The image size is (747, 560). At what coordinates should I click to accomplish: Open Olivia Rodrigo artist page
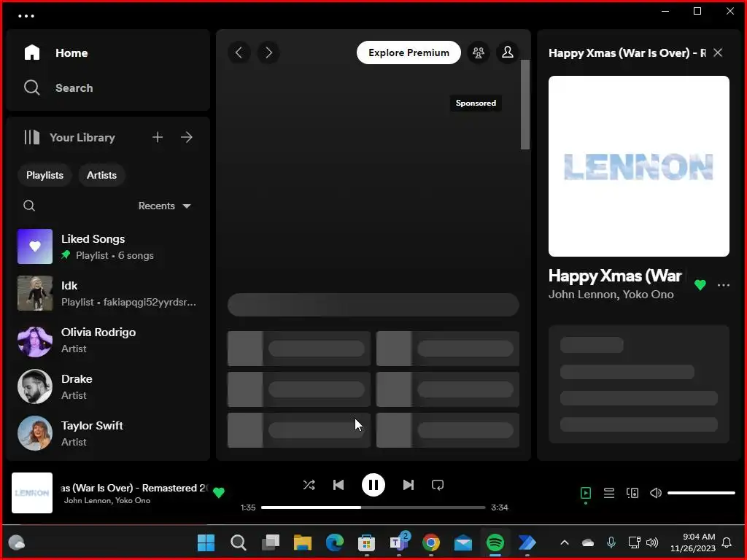coord(108,340)
